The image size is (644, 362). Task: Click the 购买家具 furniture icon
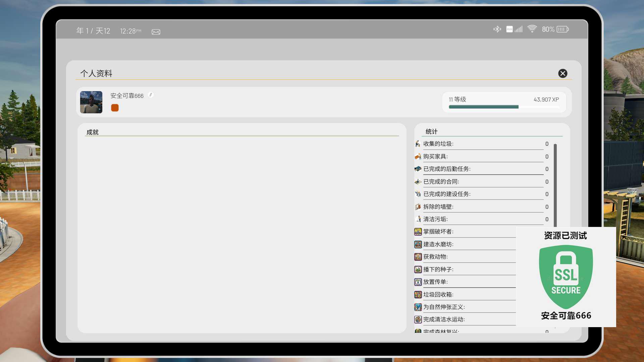418,157
